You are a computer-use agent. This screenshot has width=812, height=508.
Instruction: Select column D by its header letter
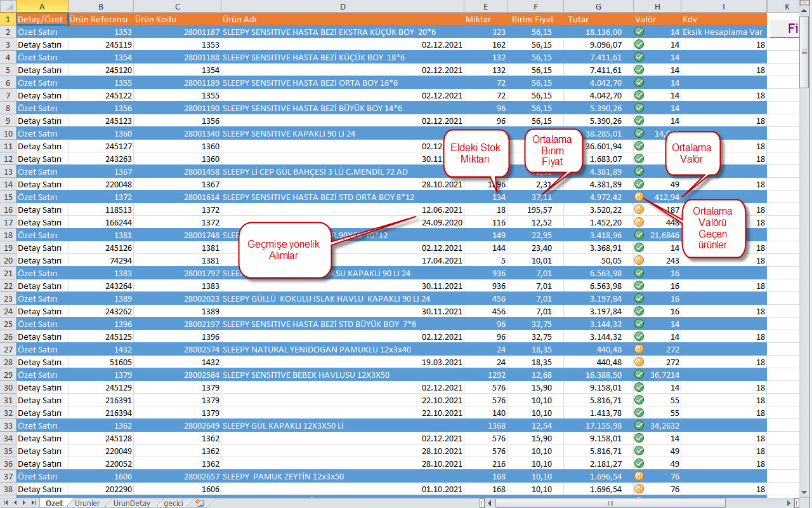click(343, 6)
